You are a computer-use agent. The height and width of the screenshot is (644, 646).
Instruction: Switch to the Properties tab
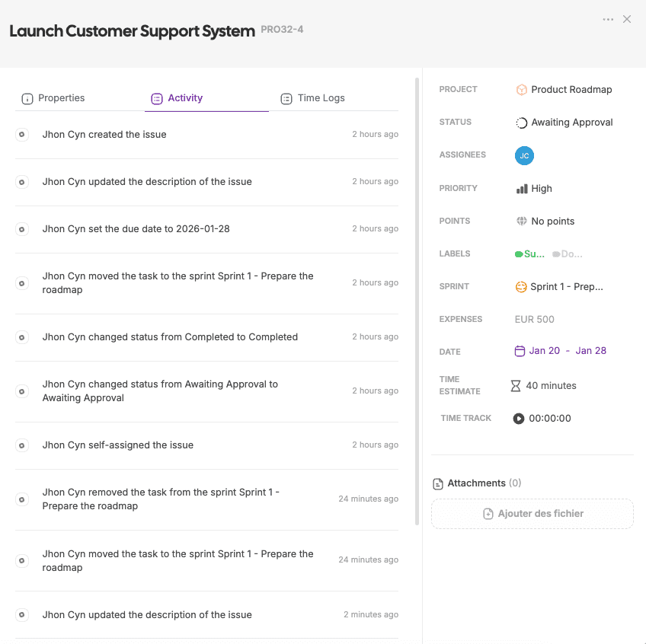point(53,98)
